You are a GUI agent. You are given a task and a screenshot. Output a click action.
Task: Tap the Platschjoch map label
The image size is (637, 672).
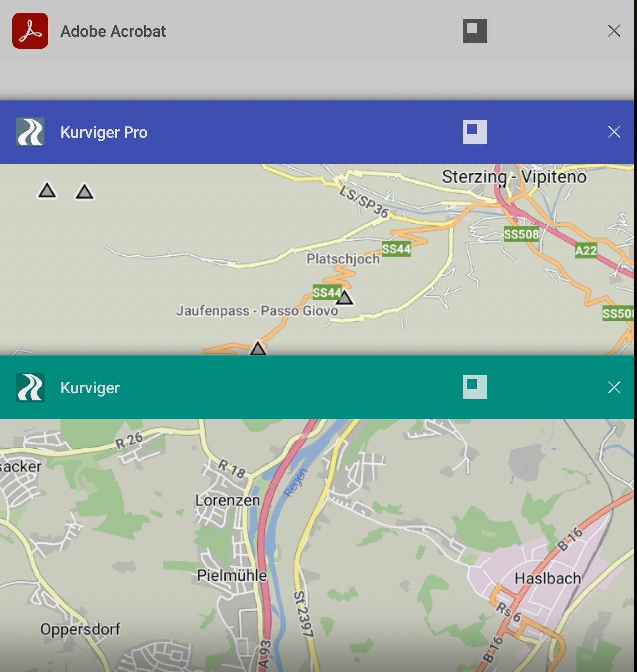343,259
